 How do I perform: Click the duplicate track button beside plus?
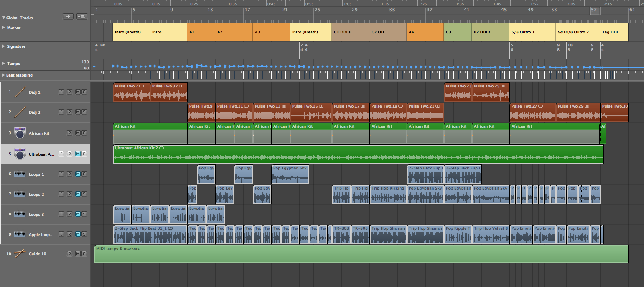tap(81, 17)
